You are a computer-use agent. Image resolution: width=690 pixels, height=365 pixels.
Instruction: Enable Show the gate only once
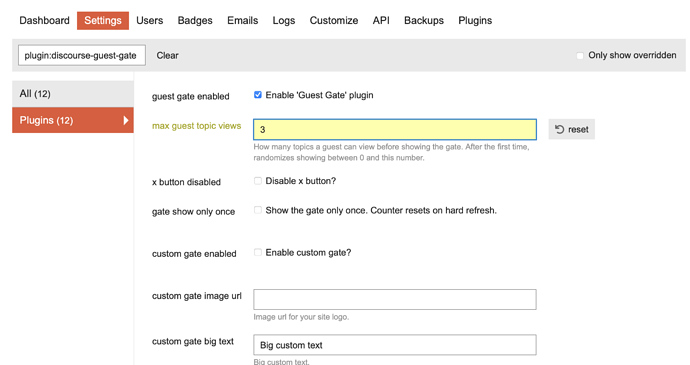[x=258, y=210]
